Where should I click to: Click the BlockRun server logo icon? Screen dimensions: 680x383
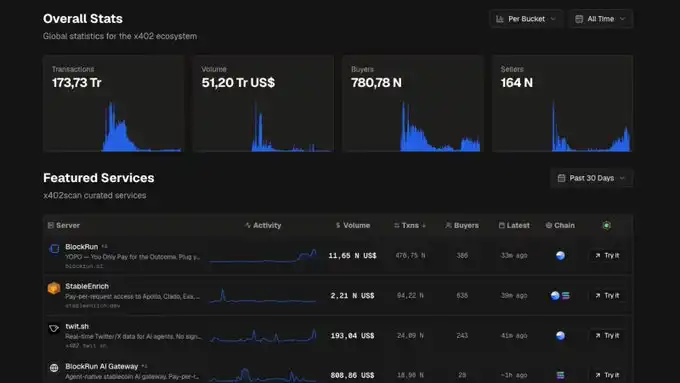click(x=54, y=249)
